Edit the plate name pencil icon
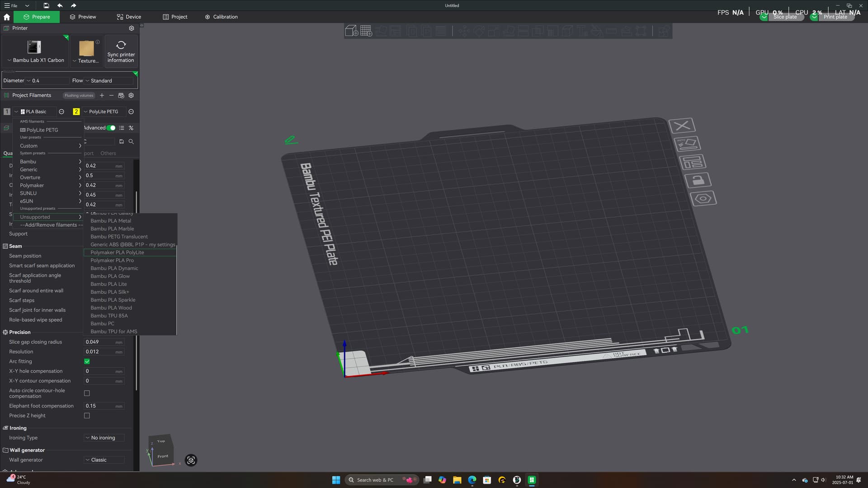868x488 pixels. pos(291,140)
